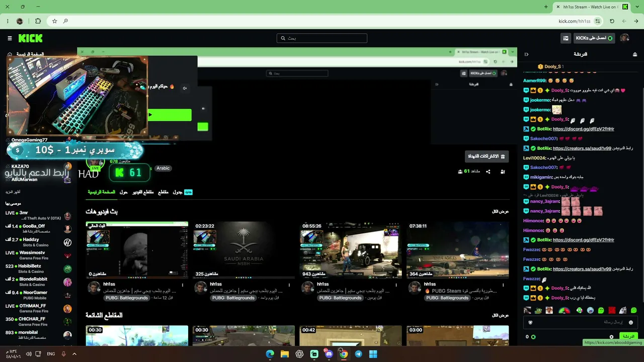
Task: Open chat settings gear icon
Action: pyautogui.click(x=612, y=337)
